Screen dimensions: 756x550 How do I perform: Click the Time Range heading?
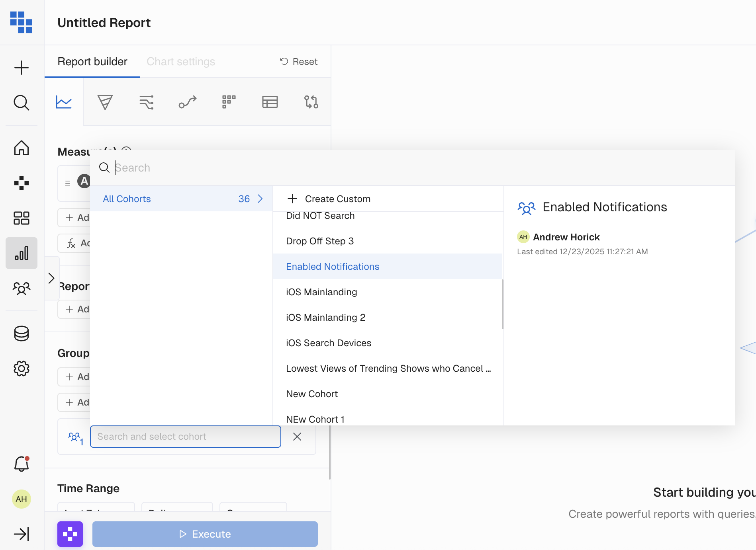88,488
